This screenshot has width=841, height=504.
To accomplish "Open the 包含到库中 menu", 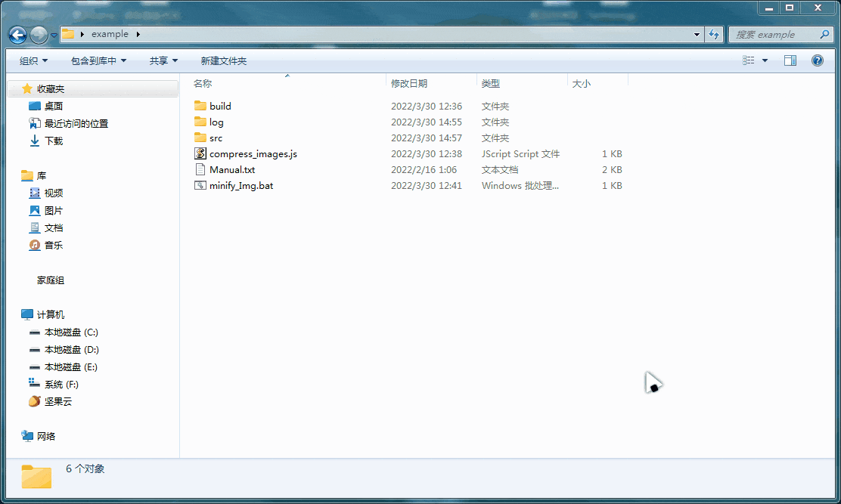I will click(x=98, y=60).
